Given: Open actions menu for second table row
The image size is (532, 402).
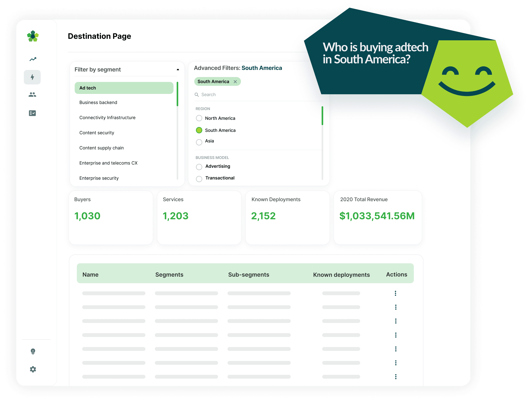Looking at the screenshot, I should click(x=396, y=307).
